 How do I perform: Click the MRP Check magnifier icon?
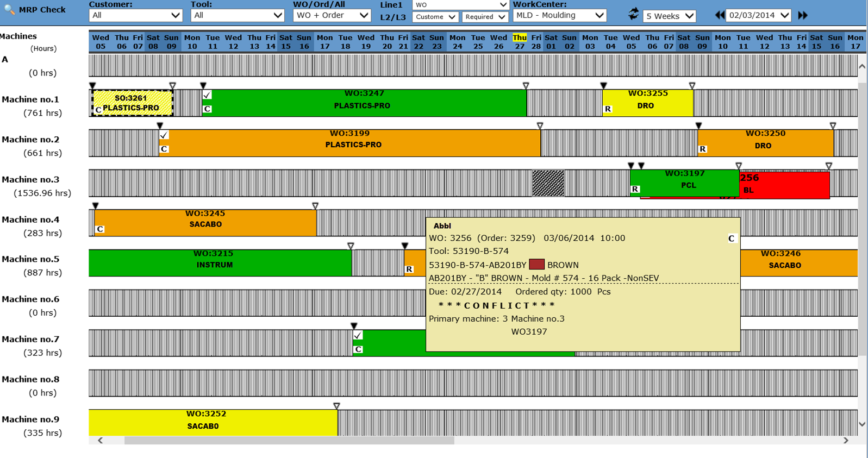(x=9, y=10)
